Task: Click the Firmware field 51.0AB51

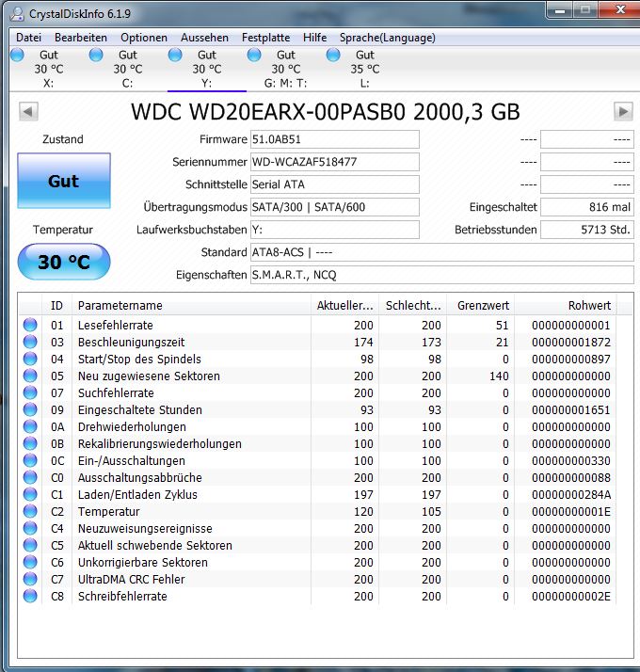Action: pyautogui.click(x=335, y=139)
